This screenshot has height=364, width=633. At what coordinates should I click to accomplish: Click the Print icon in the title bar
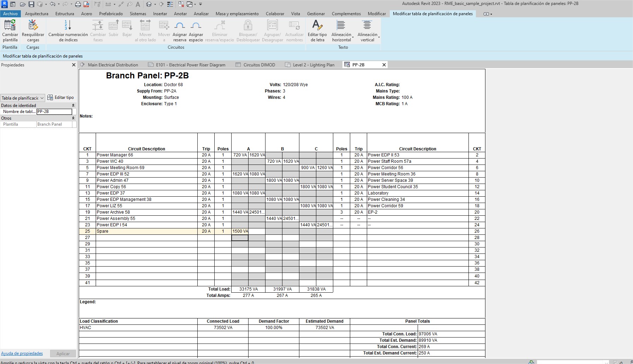coord(78,4)
